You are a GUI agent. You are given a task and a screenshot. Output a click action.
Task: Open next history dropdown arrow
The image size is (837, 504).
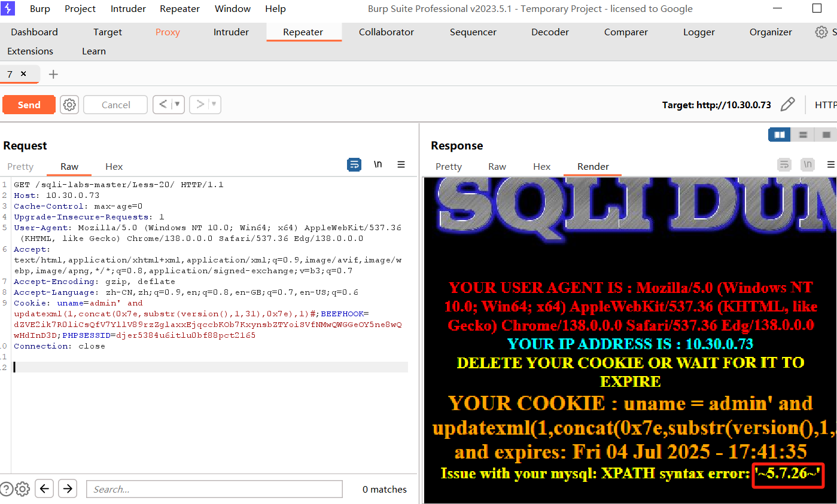(214, 105)
